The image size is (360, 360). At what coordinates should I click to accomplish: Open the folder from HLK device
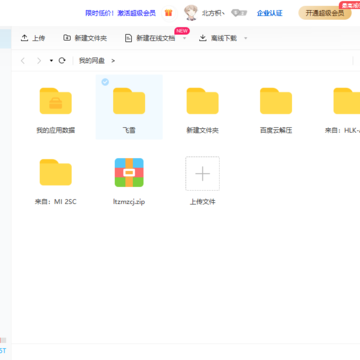[347, 101]
